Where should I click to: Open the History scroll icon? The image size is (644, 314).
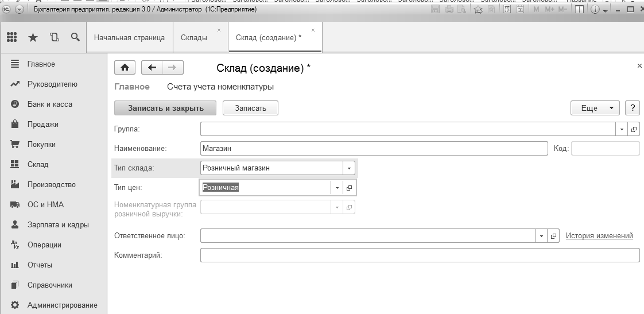tap(55, 37)
